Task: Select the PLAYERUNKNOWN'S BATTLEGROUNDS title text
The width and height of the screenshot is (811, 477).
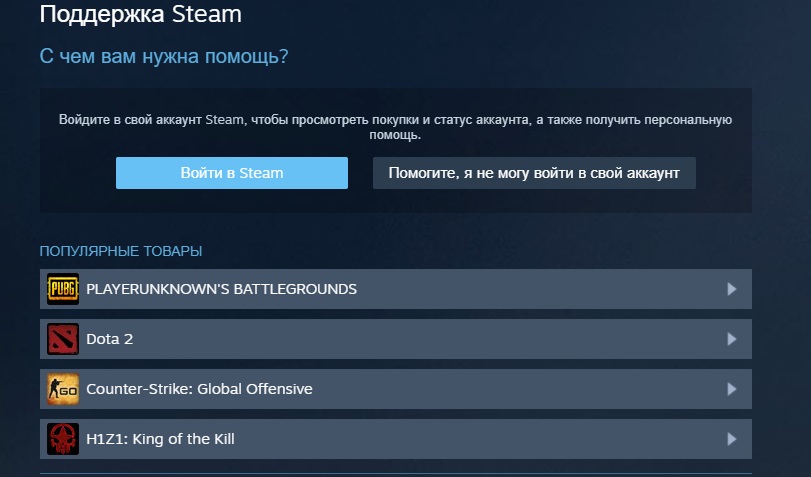Action: (x=221, y=289)
